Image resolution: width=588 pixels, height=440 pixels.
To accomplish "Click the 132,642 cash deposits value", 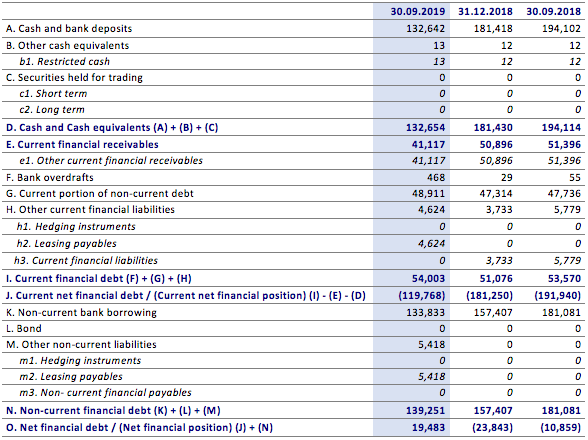I will (426, 29).
